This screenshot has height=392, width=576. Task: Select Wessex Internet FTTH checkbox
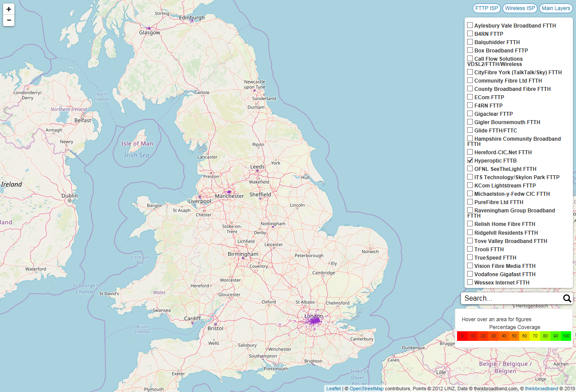[x=470, y=282]
